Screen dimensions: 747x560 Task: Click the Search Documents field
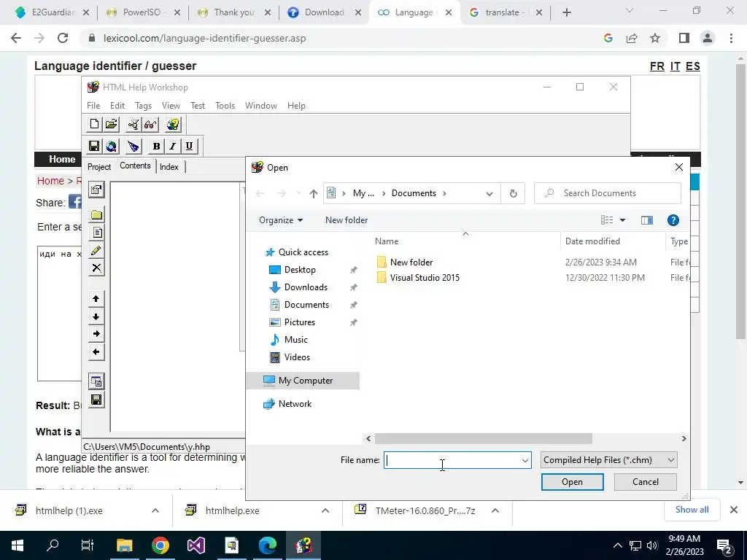coord(608,193)
